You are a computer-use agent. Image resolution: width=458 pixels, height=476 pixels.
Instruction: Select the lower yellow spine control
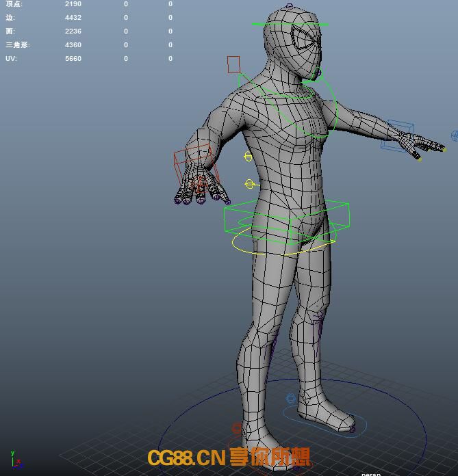[250, 184]
